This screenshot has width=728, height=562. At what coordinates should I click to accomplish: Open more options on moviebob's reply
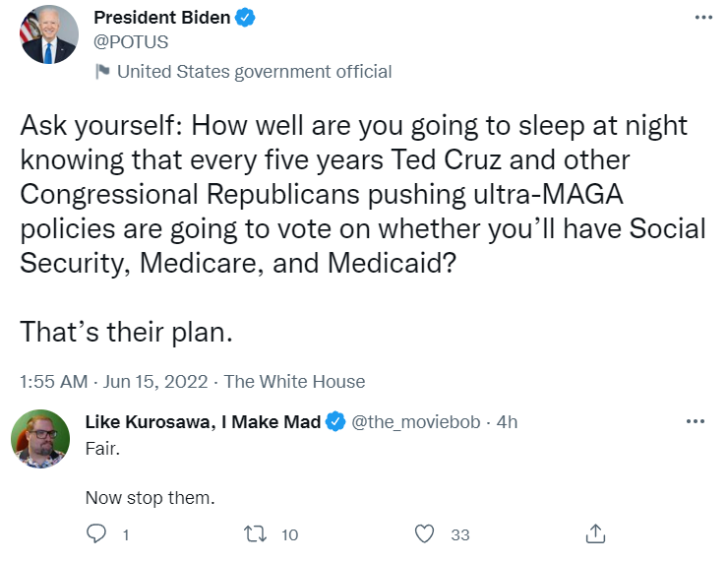(x=695, y=421)
